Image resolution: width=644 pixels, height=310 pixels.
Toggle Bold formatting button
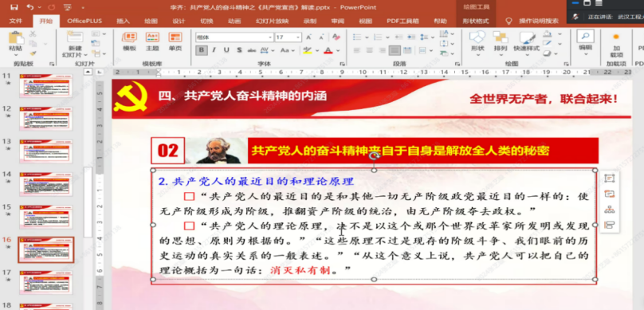coord(201,50)
